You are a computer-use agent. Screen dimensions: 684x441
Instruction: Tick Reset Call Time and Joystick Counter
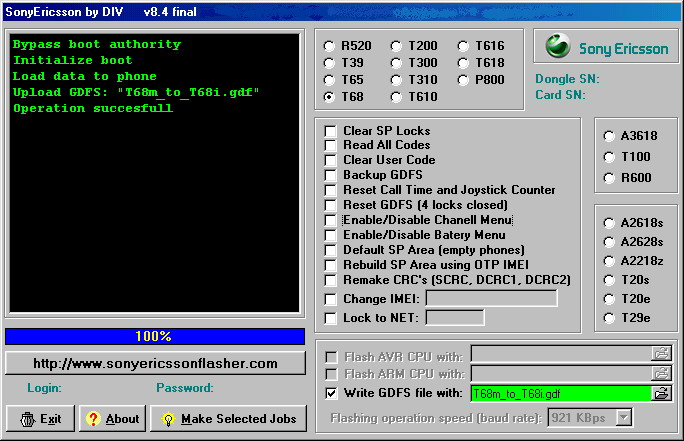pos(331,190)
